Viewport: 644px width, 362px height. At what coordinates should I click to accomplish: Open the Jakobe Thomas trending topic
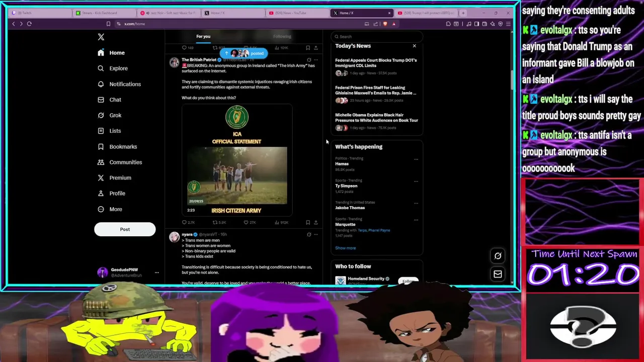point(350,208)
